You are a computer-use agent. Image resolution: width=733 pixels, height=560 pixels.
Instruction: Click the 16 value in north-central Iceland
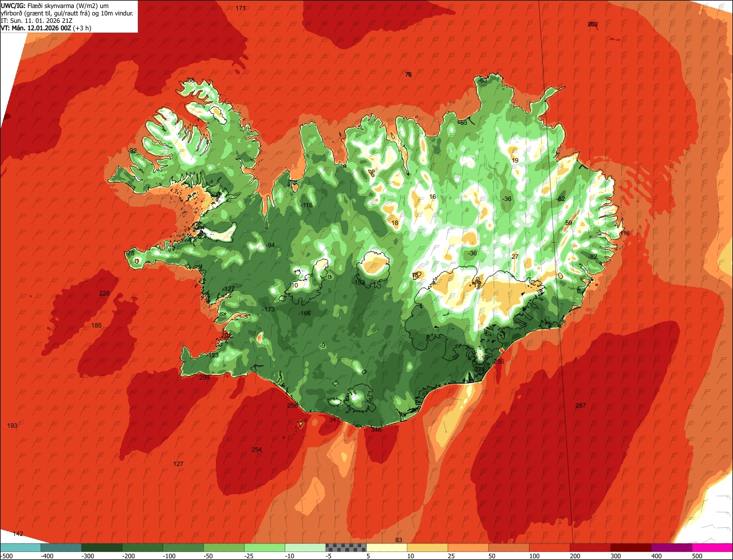[x=432, y=196]
